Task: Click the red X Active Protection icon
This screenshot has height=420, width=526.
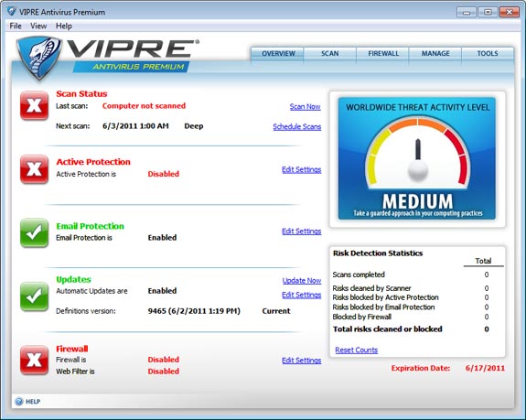Action: [34, 169]
